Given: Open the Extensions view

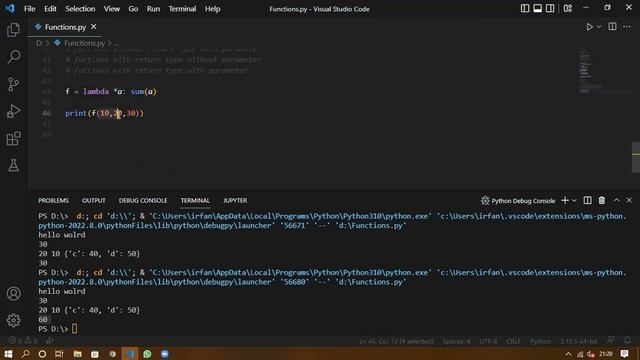Looking at the screenshot, I should (x=13, y=138).
